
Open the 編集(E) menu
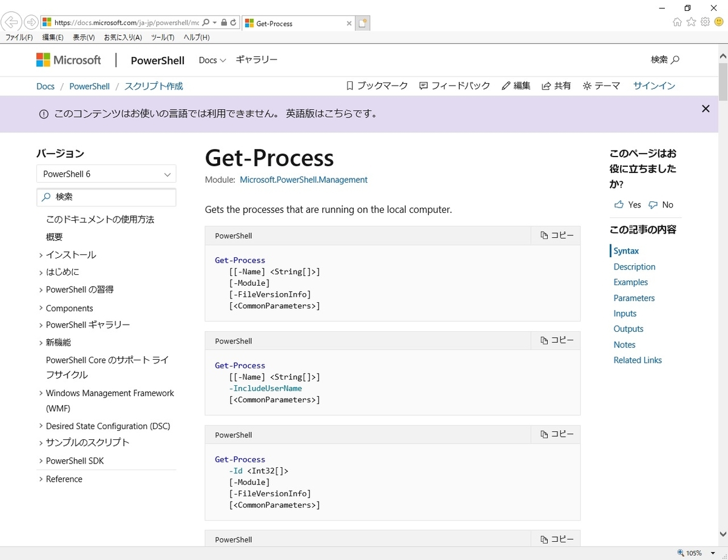point(53,38)
